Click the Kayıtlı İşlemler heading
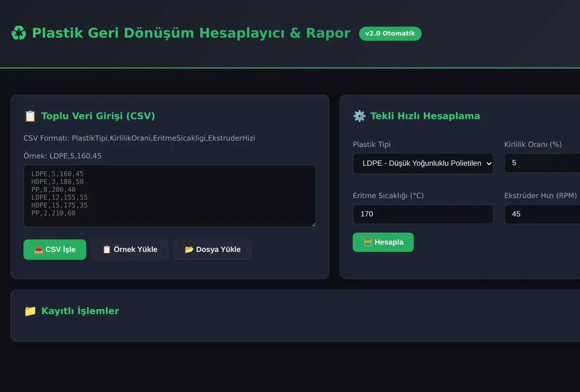This screenshot has height=392, width=580. click(x=80, y=311)
